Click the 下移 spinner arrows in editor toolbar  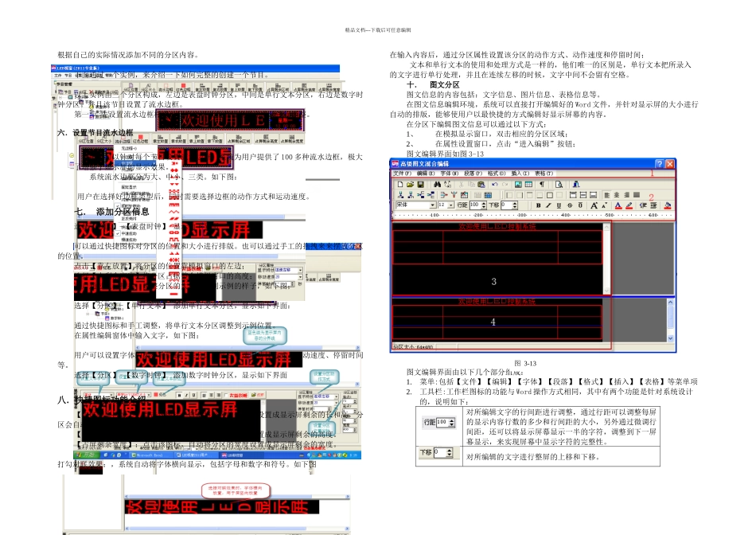[x=514, y=205]
